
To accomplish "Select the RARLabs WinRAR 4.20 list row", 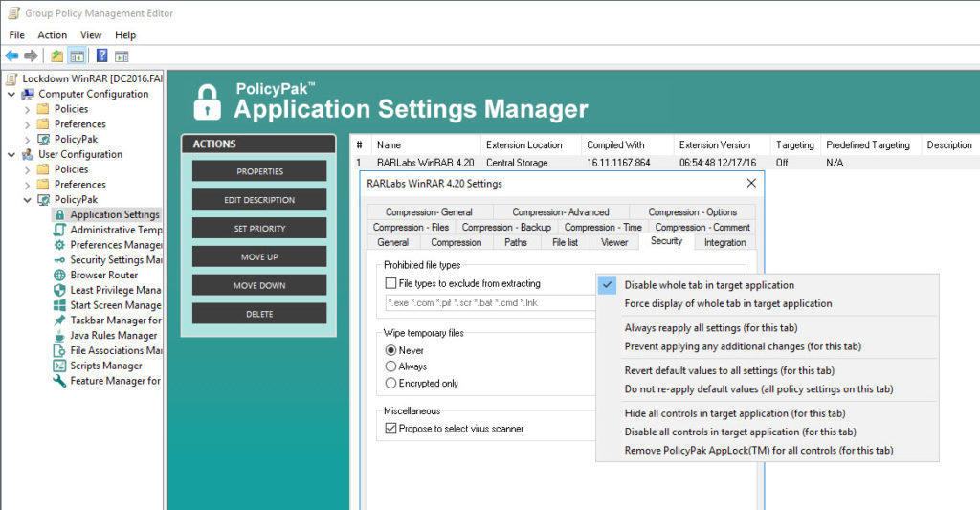I will click(664, 163).
